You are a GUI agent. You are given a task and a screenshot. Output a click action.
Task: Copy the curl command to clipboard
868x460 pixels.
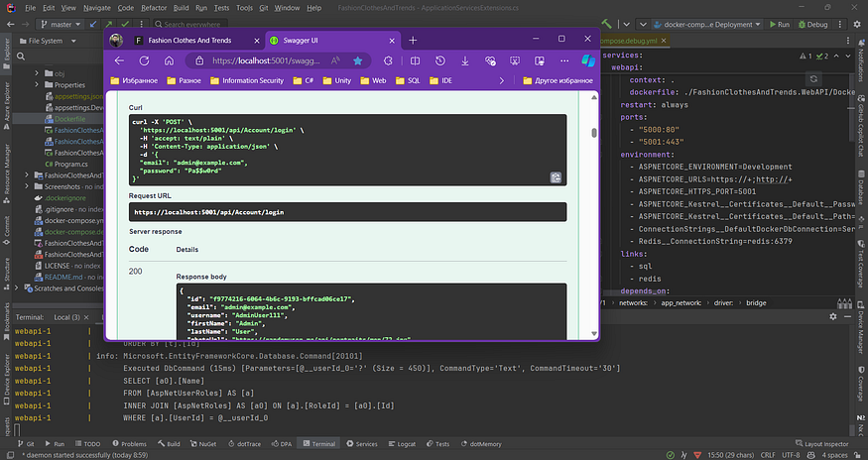[556, 177]
